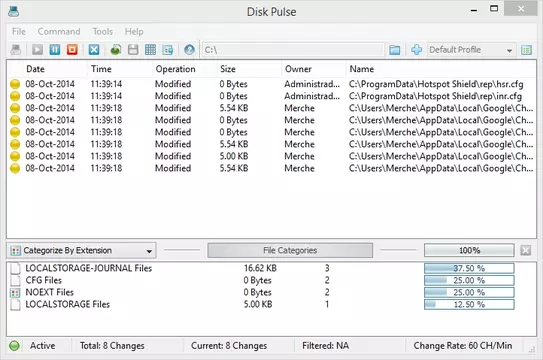This screenshot has width=543, height=360.
Task: Clear changes with the blue X icon
Action: pyautogui.click(x=94, y=50)
